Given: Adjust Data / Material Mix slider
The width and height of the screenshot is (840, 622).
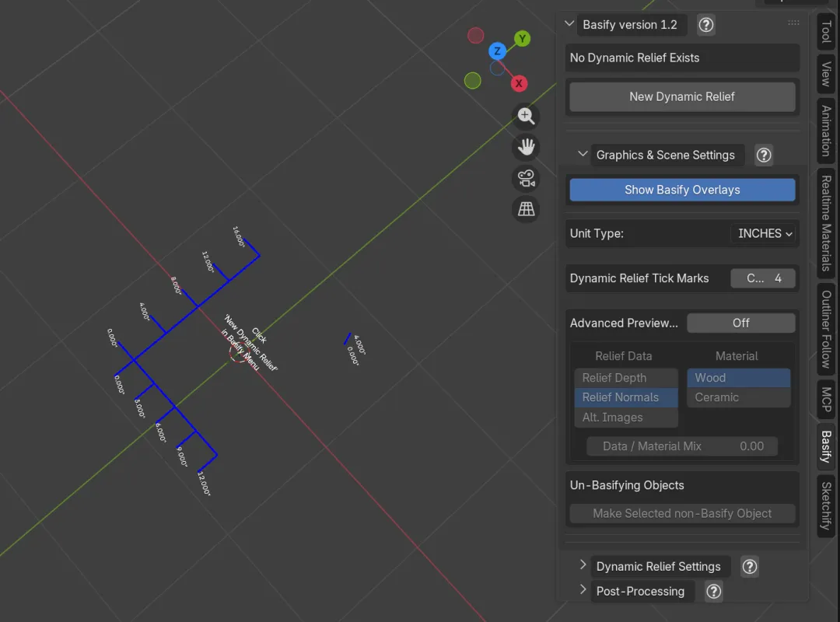Looking at the screenshot, I should (682, 446).
